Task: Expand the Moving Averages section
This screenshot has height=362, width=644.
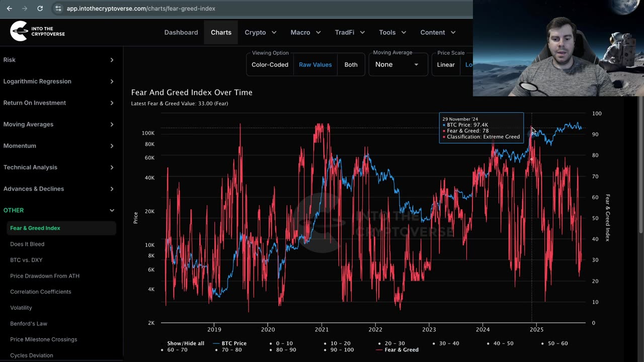Action: (59, 124)
